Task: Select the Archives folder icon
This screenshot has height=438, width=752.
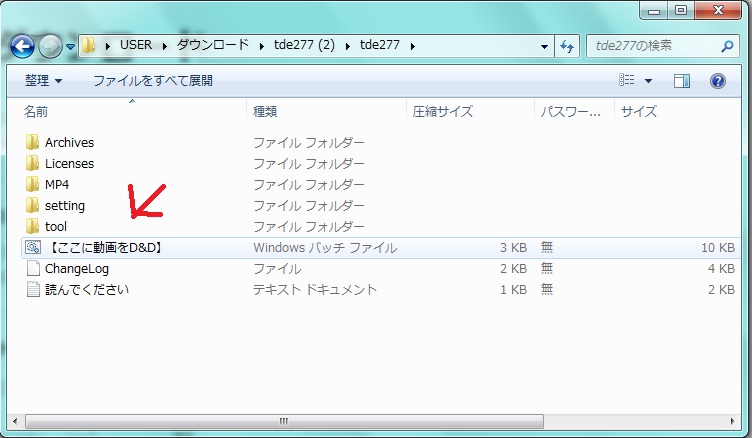Action: point(33,142)
